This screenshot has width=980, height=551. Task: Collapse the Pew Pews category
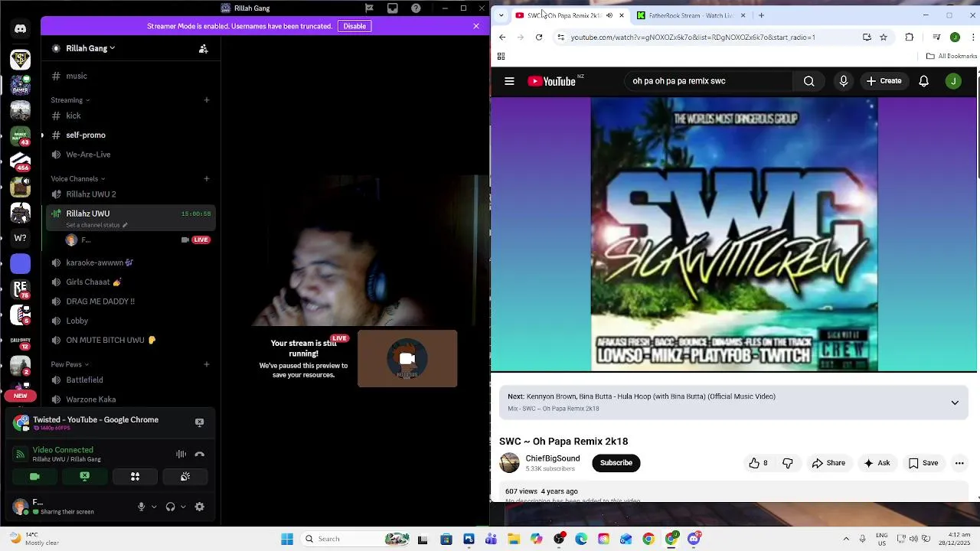70,365
